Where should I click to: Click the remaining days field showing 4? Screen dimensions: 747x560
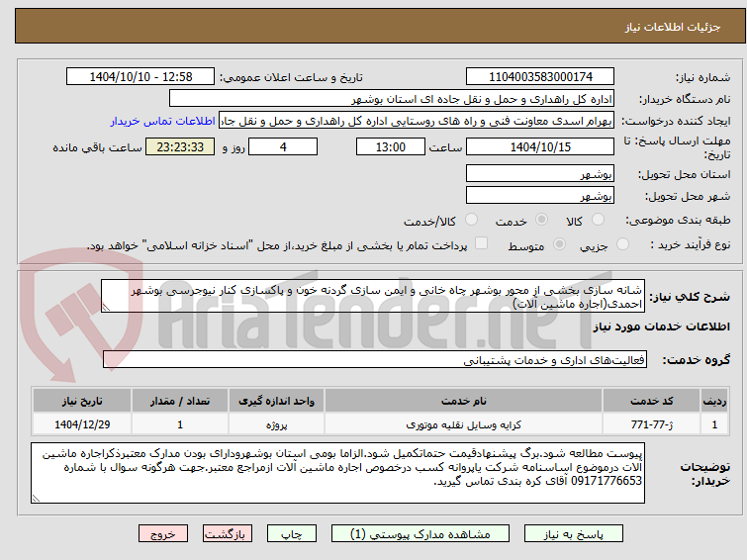tap(283, 146)
